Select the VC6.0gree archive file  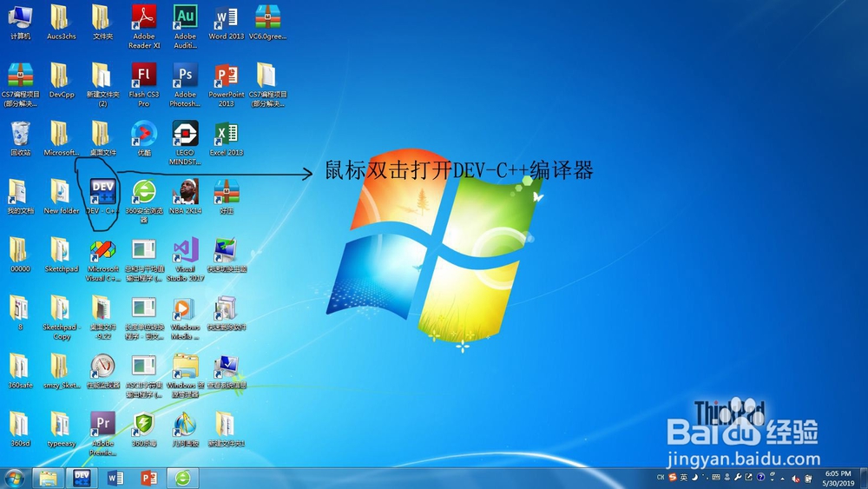[x=267, y=23]
